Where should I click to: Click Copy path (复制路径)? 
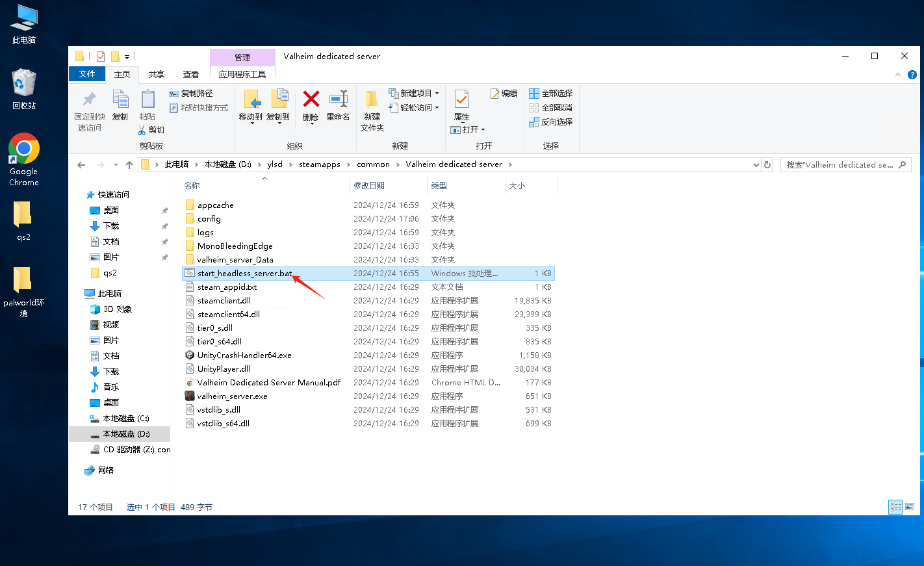pos(191,94)
